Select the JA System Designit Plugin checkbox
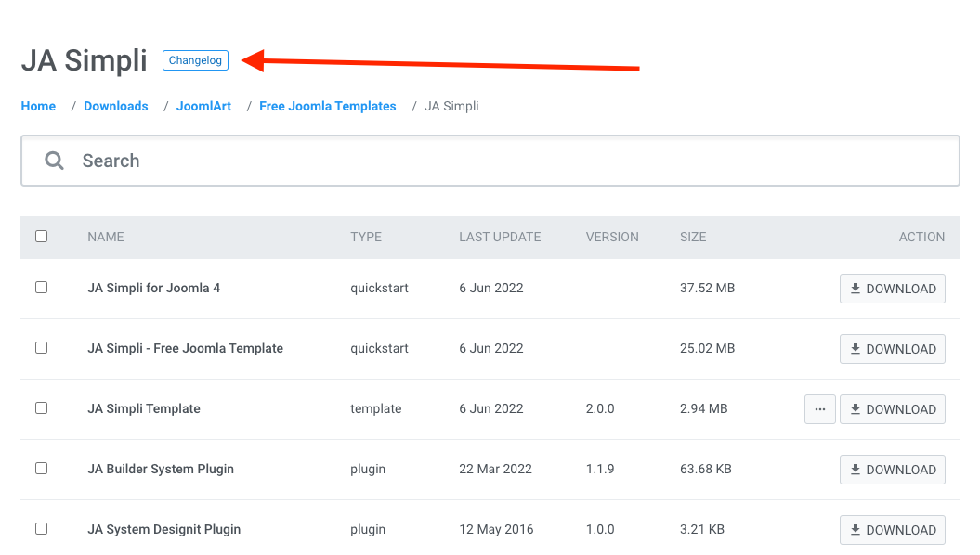Viewport: 980px width, 555px height. (x=42, y=529)
